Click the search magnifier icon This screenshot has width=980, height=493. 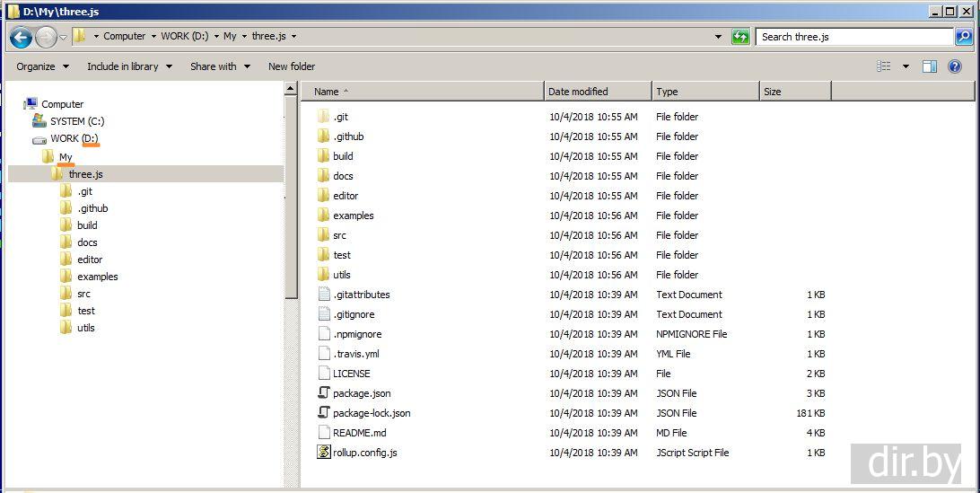pos(963,37)
